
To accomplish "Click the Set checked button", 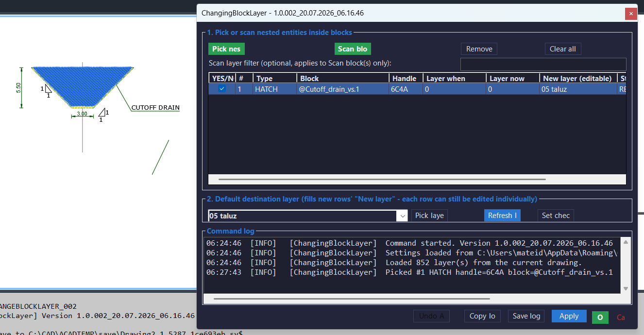I will (x=556, y=216).
